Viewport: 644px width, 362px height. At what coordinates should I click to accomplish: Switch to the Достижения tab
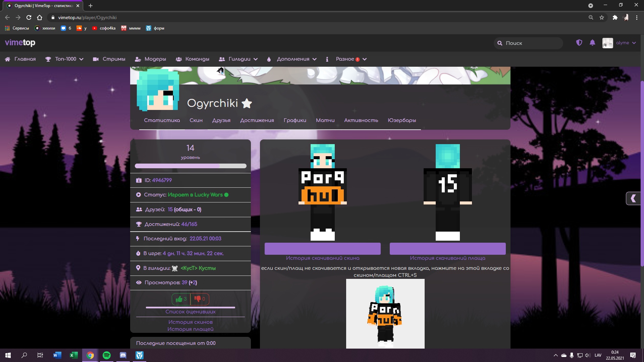[x=257, y=120]
